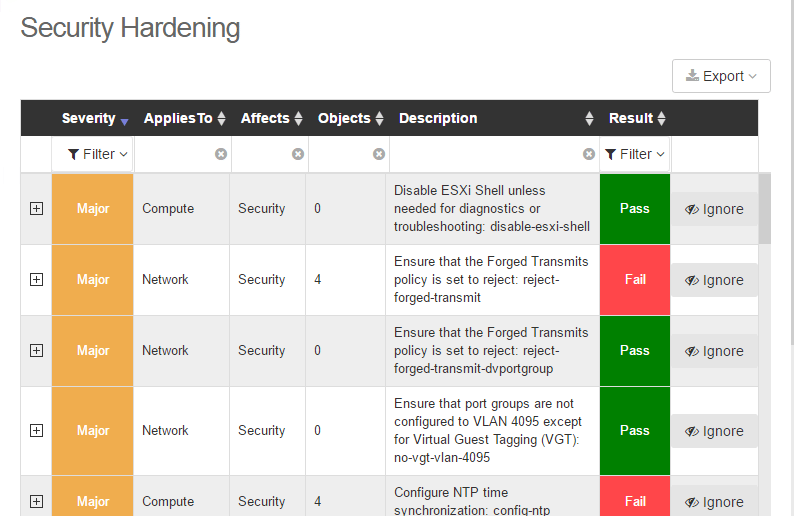Click the table vertical scrollbar thumb
794x516 pixels.
pyautogui.click(x=765, y=208)
